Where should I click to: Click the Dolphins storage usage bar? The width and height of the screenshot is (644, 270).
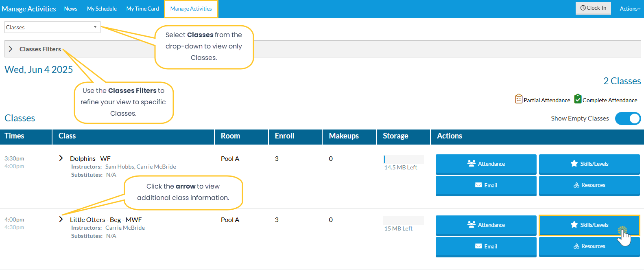pyautogui.click(x=404, y=159)
